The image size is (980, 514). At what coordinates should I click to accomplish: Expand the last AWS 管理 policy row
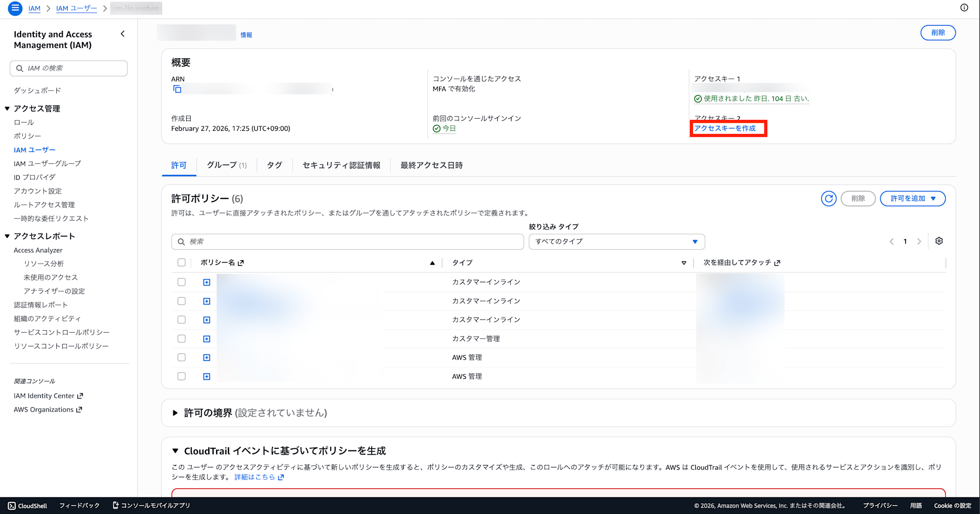click(207, 377)
